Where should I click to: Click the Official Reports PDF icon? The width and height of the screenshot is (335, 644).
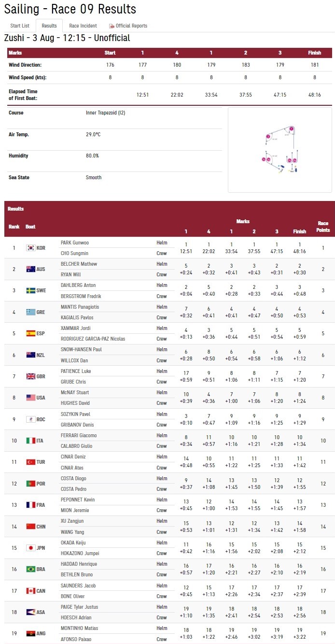112,26
